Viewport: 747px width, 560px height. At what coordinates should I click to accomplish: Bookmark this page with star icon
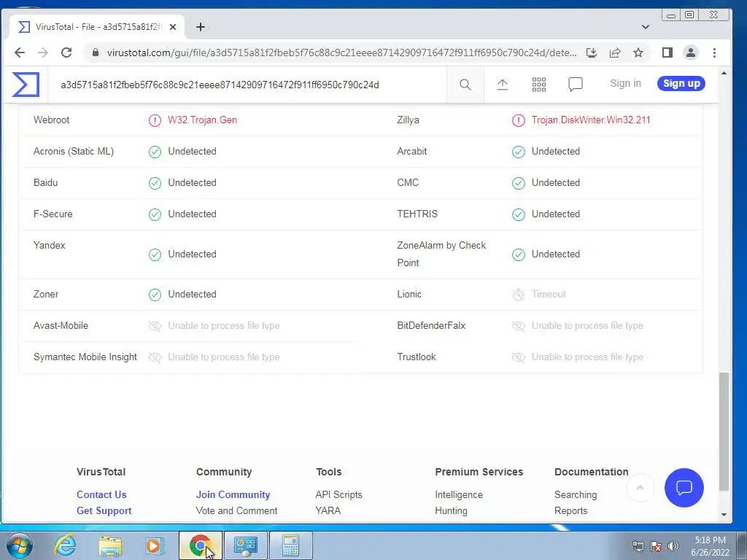tap(638, 52)
